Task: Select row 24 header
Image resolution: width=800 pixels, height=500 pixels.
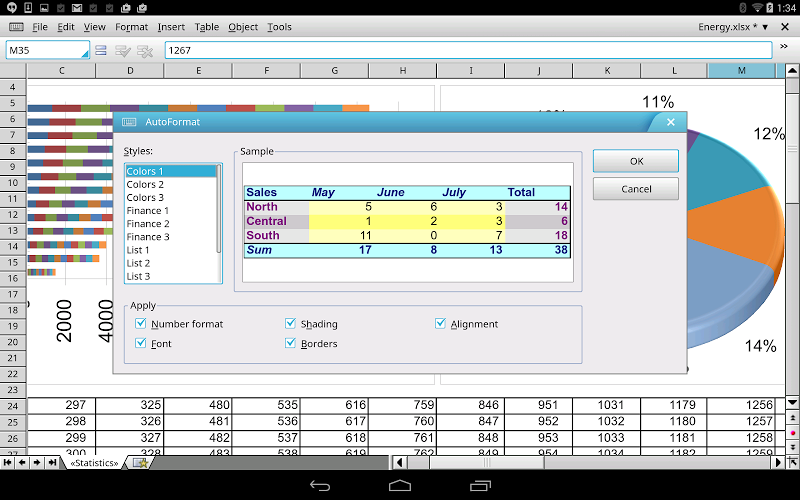Action: (13, 406)
